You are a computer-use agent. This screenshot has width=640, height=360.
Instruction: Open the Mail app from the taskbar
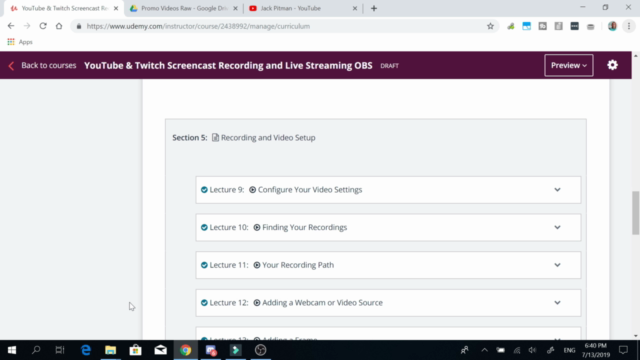click(160, 350)
